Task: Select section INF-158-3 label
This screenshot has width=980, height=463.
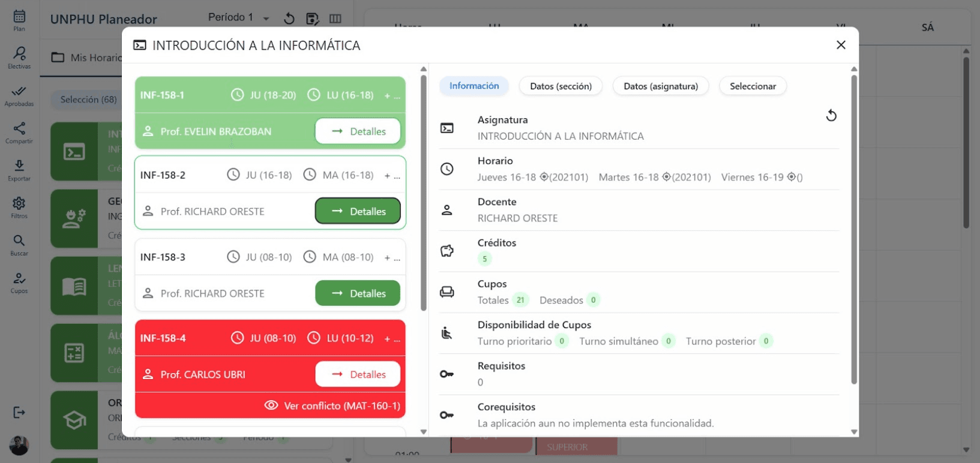Action: (x=163, y=257)
